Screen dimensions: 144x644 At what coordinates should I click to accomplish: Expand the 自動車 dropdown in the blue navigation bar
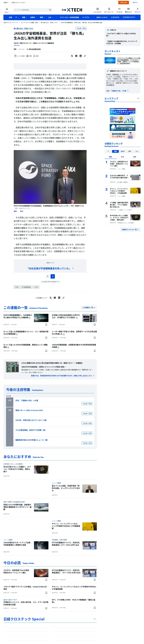point(33,17)
